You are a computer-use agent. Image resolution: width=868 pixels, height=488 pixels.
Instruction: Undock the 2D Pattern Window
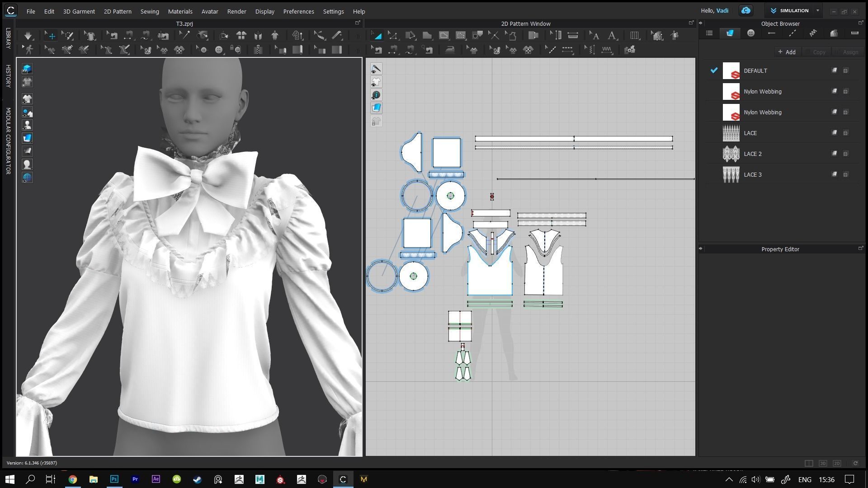pyautogui.click(x=691, y=23)
